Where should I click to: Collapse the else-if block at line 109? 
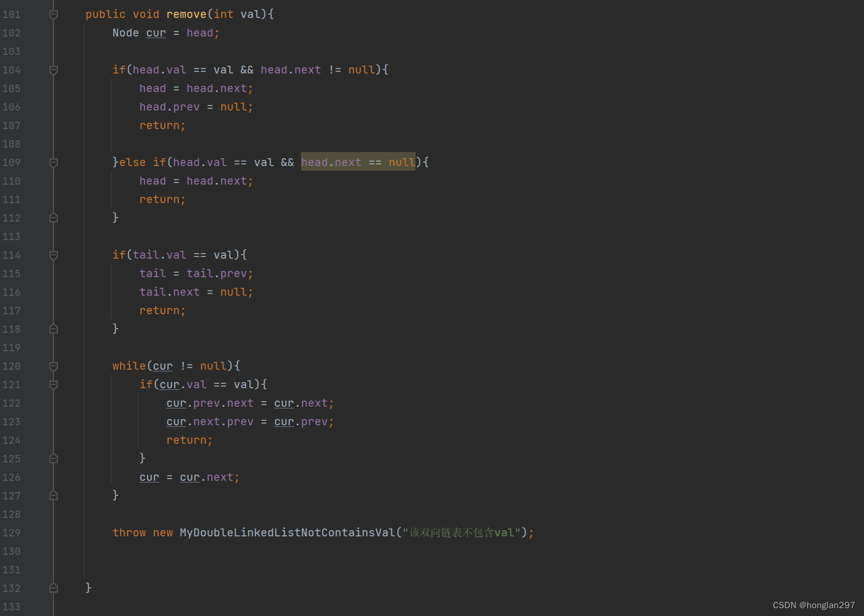click(x=53, y=163)
